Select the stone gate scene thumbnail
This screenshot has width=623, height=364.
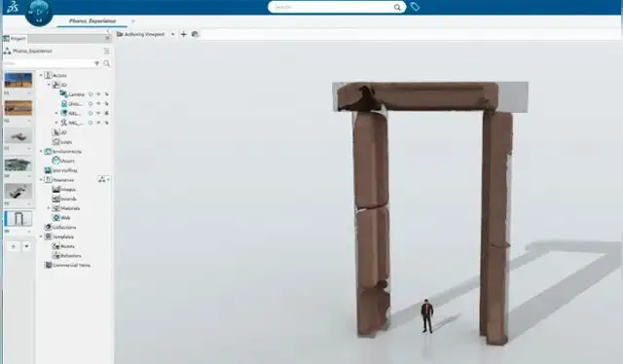18,219
